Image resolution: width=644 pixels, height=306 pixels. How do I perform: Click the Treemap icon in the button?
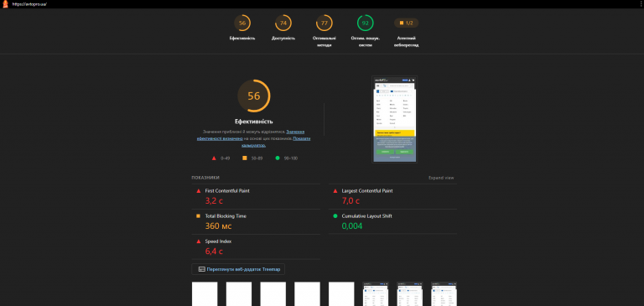coord(201,269)
